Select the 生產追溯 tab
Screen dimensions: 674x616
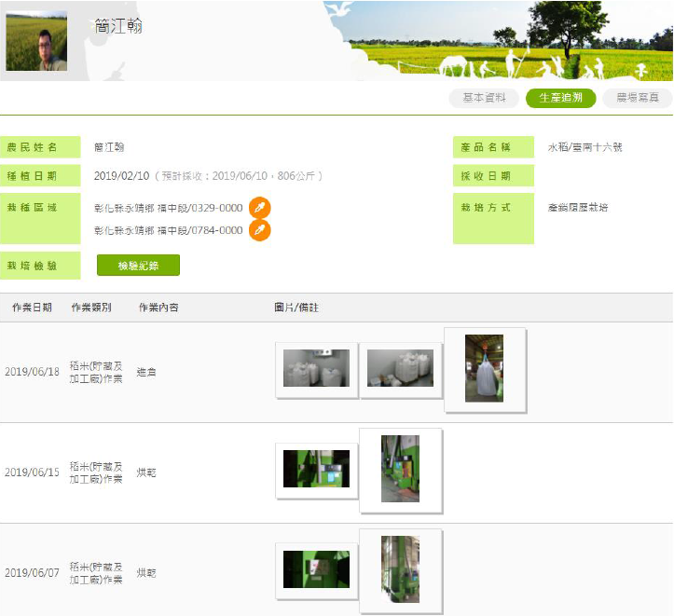(560, 98)
